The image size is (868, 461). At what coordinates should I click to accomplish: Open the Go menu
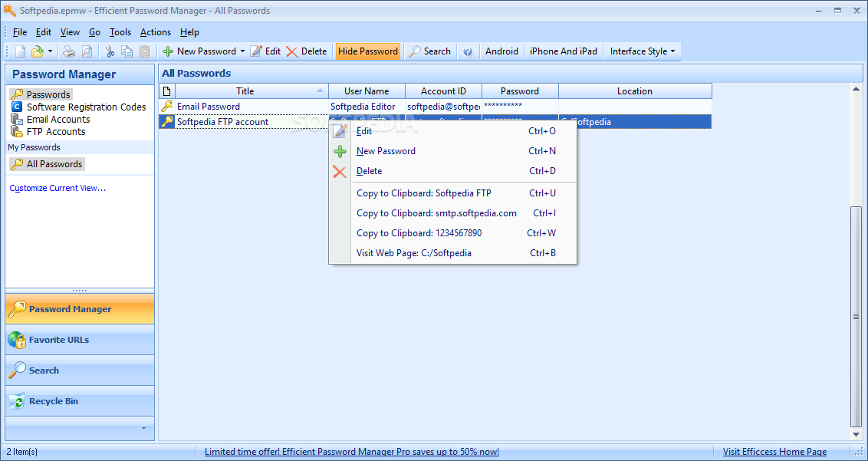click(94, 32)
